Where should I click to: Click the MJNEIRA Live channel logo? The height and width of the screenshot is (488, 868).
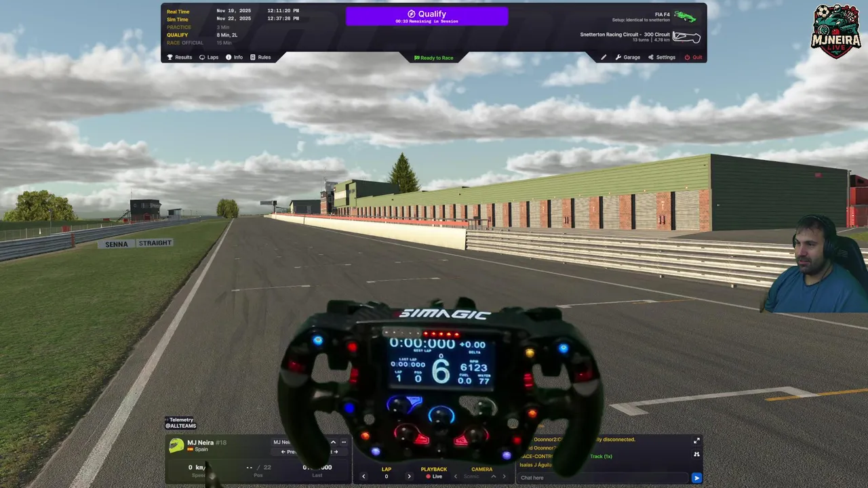[x=835, y=31]
